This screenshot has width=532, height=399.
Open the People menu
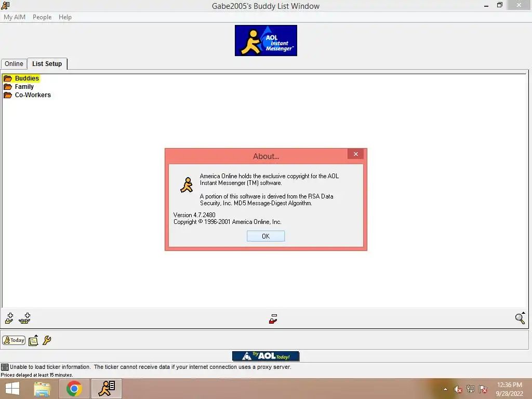[x=42, y=17]
